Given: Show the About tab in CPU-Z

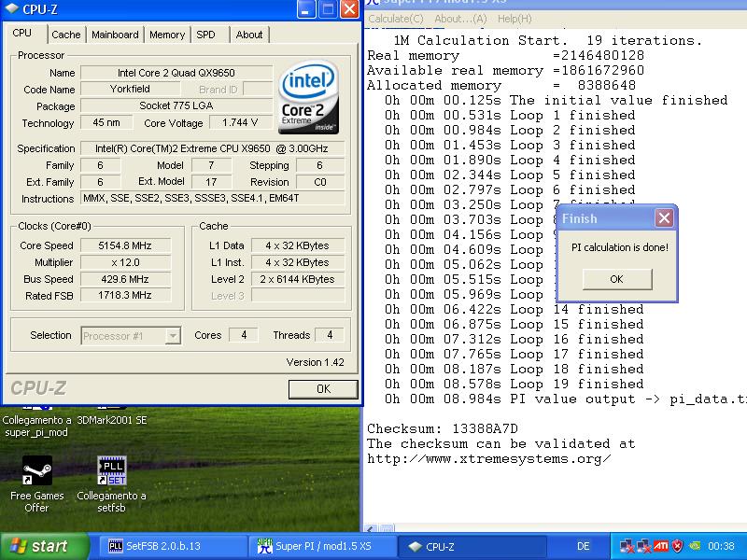Looking at the screenshot, I should [x=249, y=35].
